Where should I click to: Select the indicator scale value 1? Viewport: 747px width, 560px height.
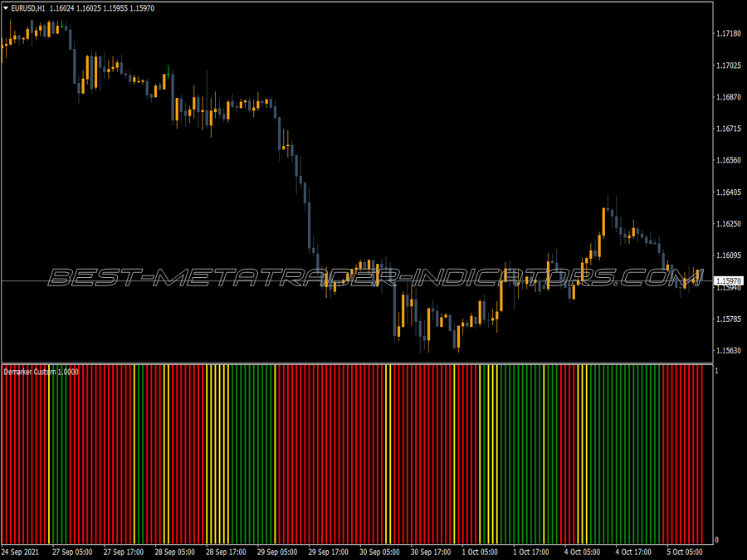[717, 371]
